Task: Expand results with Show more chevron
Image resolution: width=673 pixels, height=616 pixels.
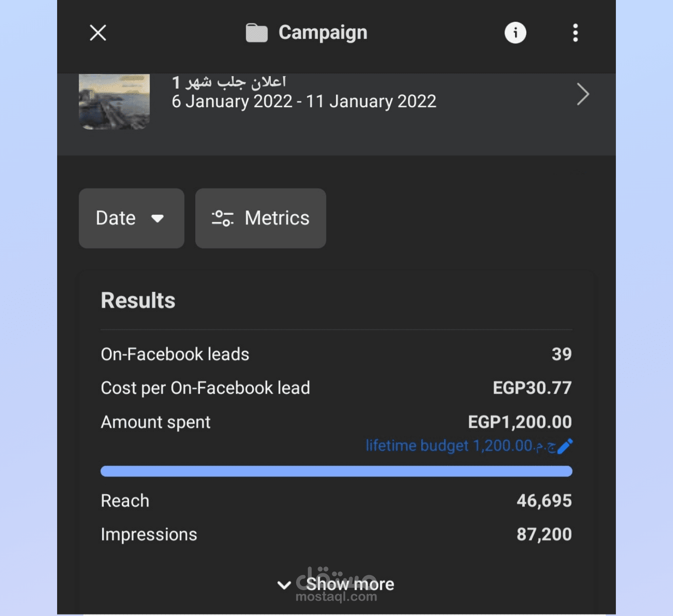Action: [285, 585]
